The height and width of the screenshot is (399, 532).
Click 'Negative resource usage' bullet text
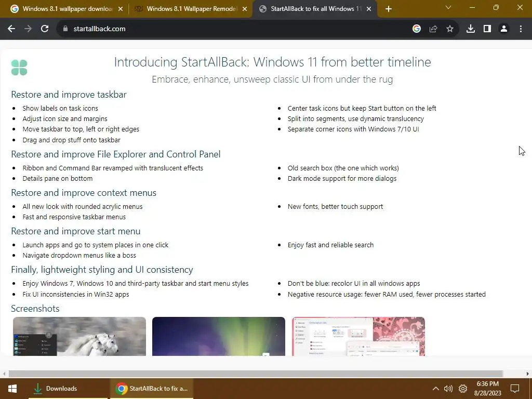(387, 294)
